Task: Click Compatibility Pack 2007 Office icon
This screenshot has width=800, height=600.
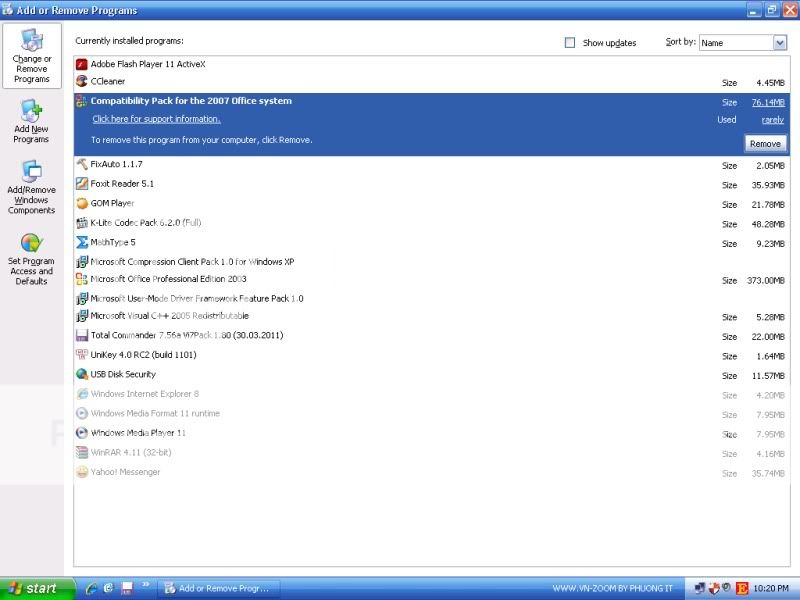Action: tap(82, 101)
